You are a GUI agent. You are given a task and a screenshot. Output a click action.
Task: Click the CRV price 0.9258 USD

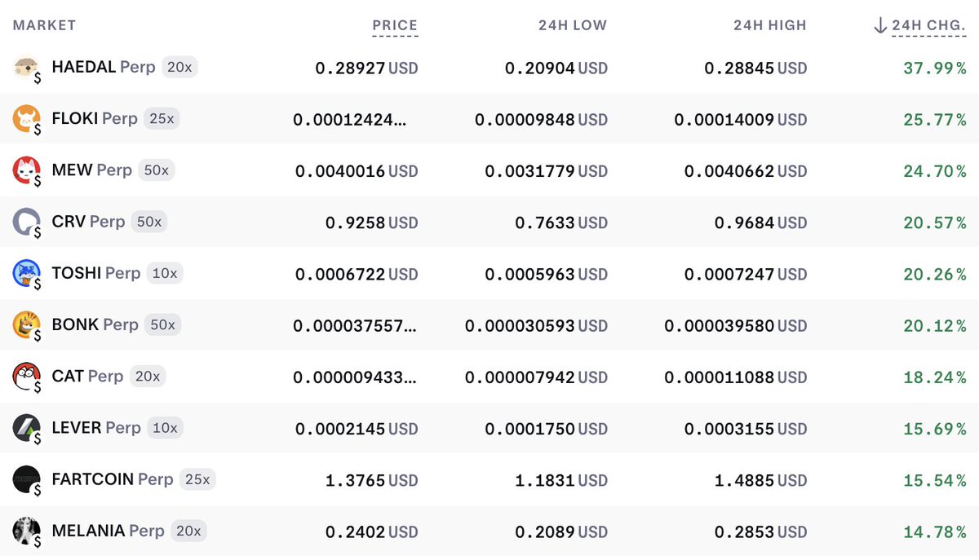click(371, 223)
